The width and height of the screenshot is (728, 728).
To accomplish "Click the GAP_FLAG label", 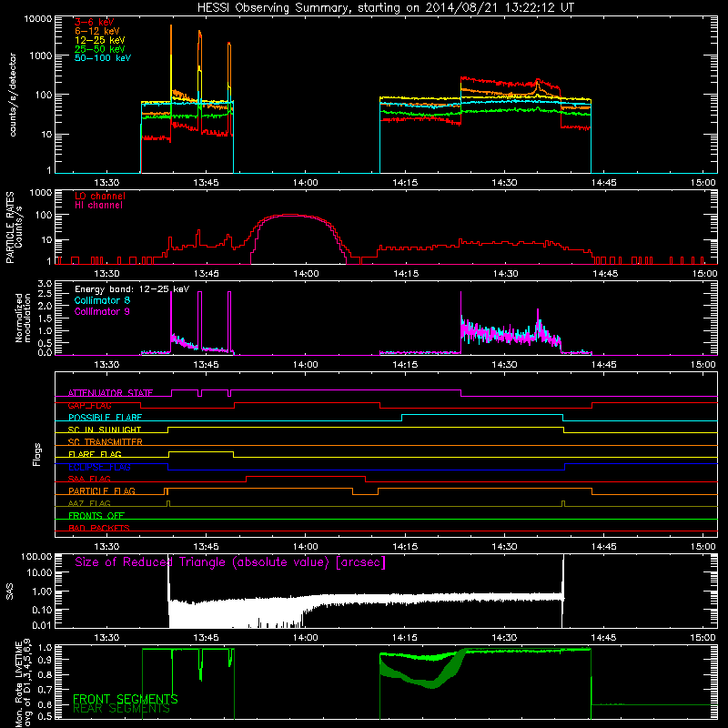I will pos(89,405).
